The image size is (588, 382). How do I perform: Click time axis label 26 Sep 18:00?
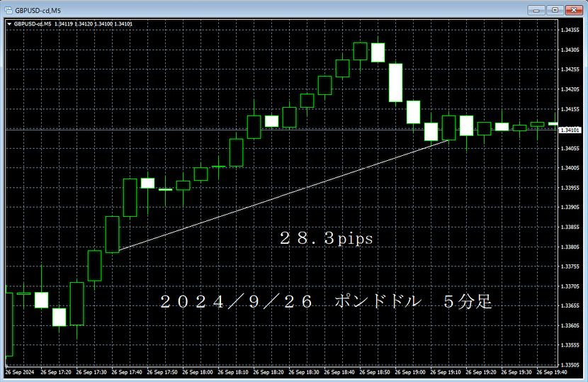[x=197, y=372]
